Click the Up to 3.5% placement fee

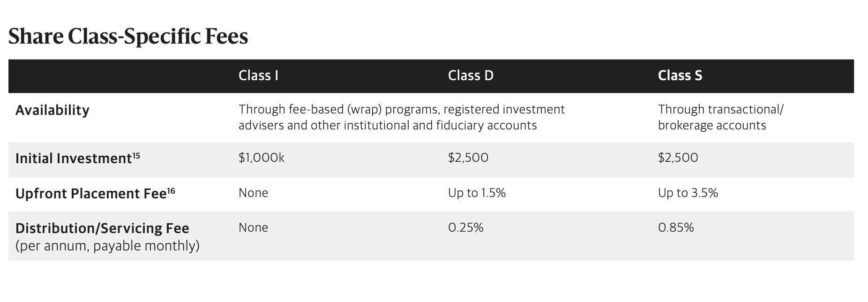(688, 193)
